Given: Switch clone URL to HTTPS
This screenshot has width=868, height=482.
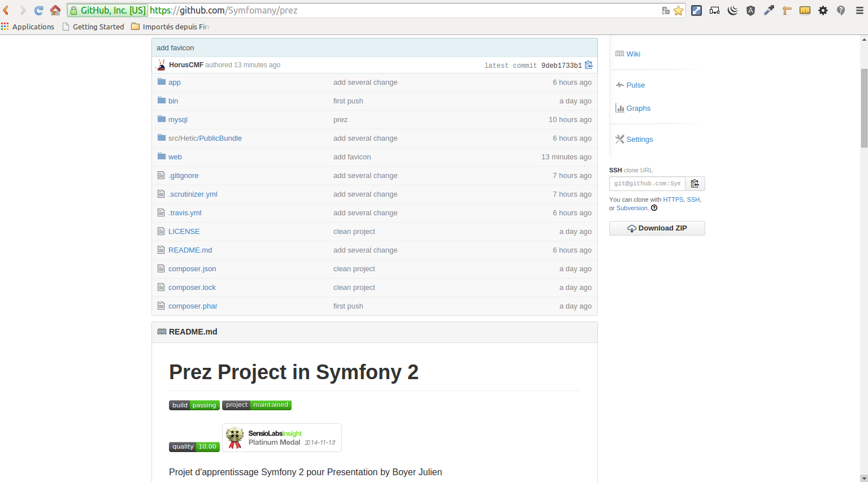Looking at the screenshot, I should 673,199.
